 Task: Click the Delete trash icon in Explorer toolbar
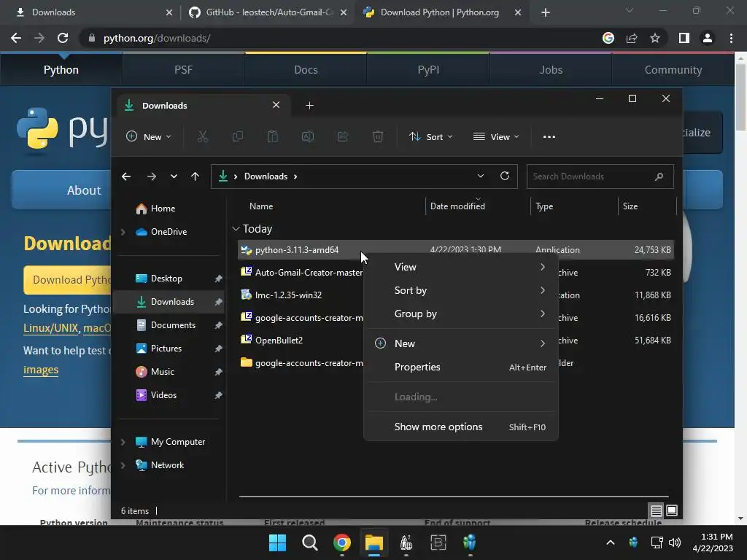(x=377, y=136)
